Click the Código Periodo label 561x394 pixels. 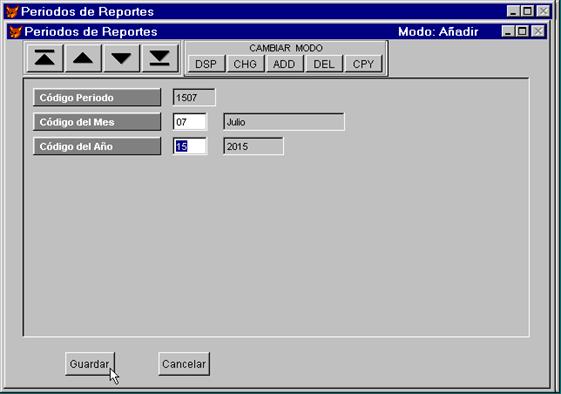tap(97, 98)
